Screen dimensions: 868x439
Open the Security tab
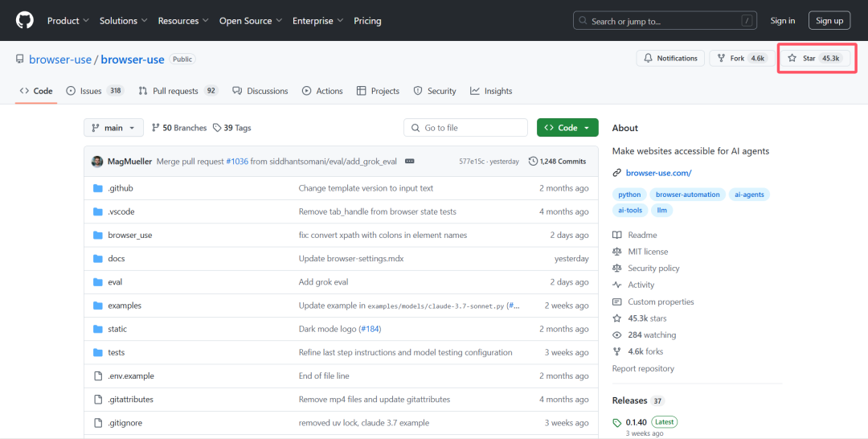coord(435,91)
